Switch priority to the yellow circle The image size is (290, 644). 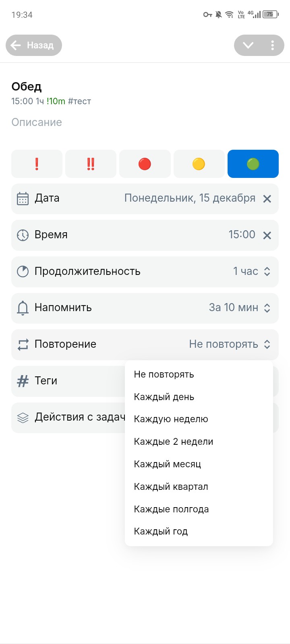click(x=199, y=163)
